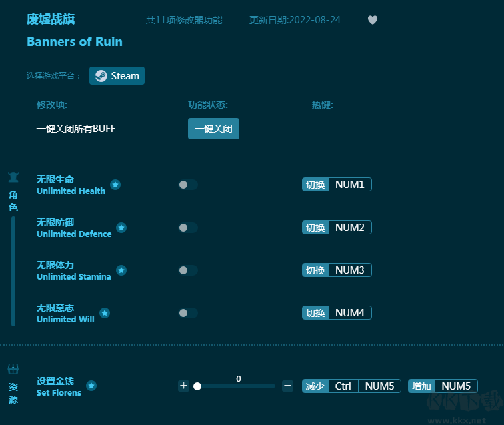The image size is (504, 425).
Task: Click the star icon beside Set Florens
Action: 91,386
